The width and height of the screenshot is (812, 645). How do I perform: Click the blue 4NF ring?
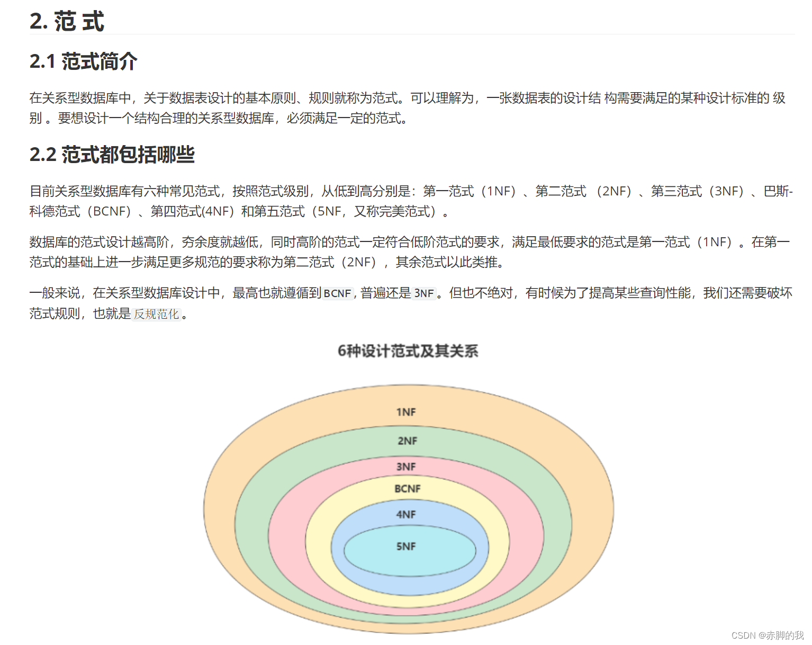[x=407, y=514]
